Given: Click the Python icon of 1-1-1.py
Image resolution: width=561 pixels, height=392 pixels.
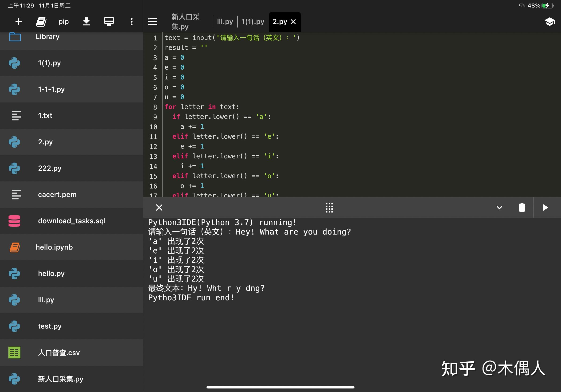Looking at the screenshot, I should (x=14, y=89).
